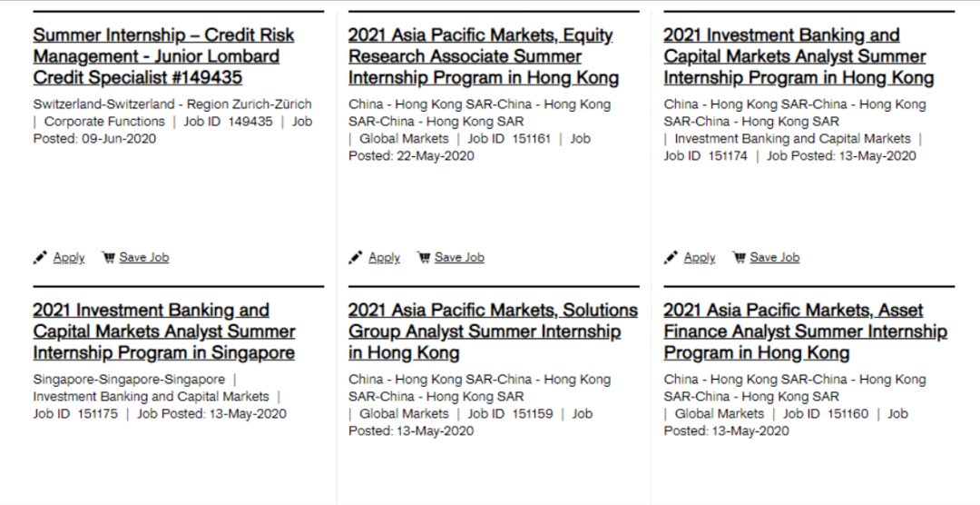This screenshot has width=980, height=505.
Task: Open Investment Banking Analyst internship in Singapore
Action: tap(163, 332)
